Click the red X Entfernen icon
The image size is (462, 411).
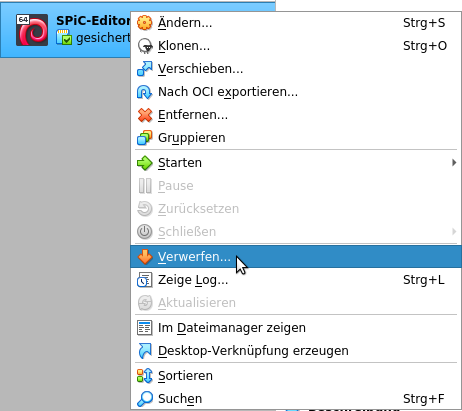pyautogui.click(x=145, y=115)
